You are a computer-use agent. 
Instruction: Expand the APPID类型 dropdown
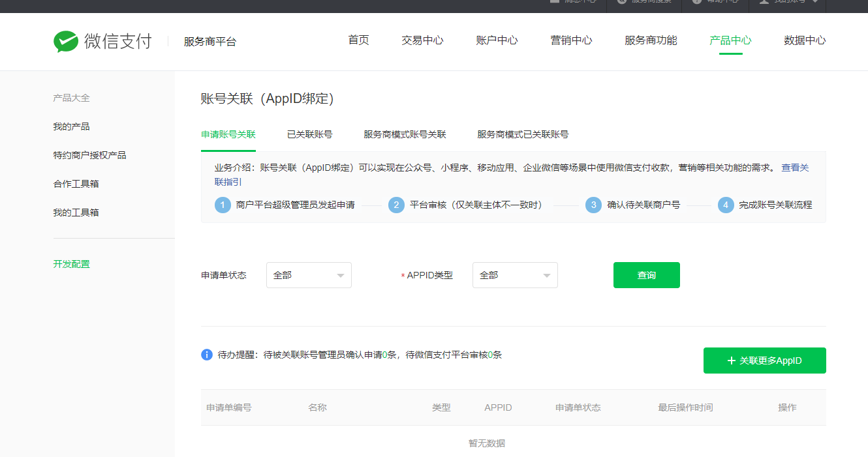(515, 275)
